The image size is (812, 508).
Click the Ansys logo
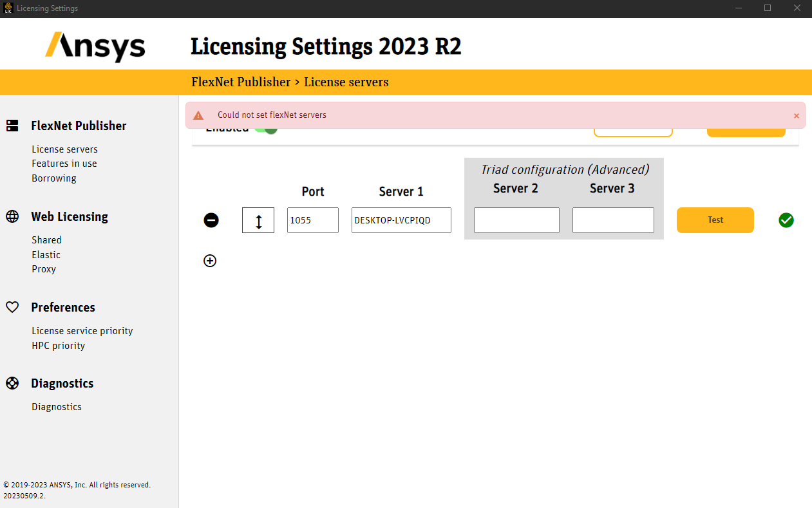95,46
